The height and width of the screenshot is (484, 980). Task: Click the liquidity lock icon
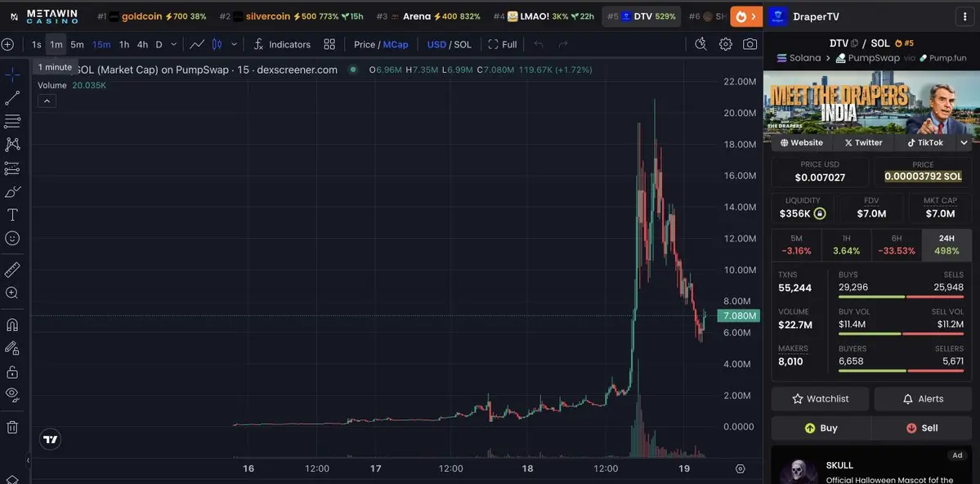pyautogui.click(x=819, y=214)
